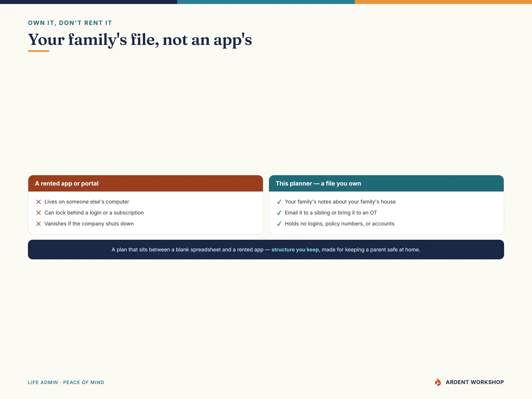Image resolution: width=532 pixels, height=399 pixels.
Task: Click the checkmark beside 'Your family's notes'
Action: pyautogui.click(x=279, y=202)
